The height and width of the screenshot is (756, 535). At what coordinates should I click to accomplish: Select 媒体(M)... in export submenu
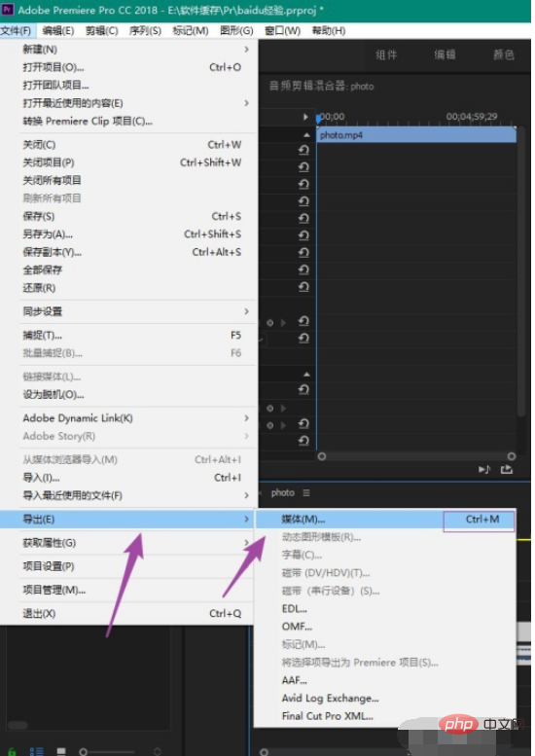coord(385,520)
